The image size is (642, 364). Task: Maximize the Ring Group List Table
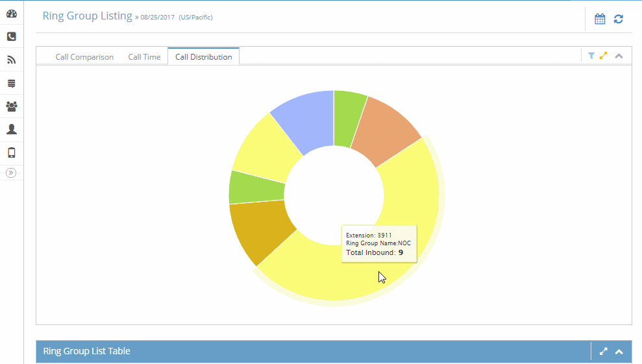[603, 351]
